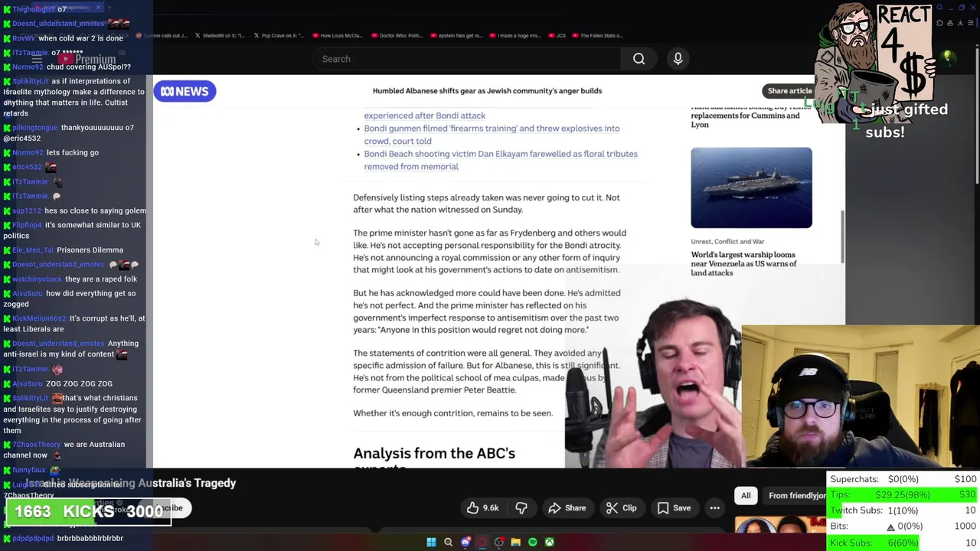The height and width of the screenshot is (551, 980).
Task: Open 'experienced after Bondi attack' link
Action: coord(424,116)
